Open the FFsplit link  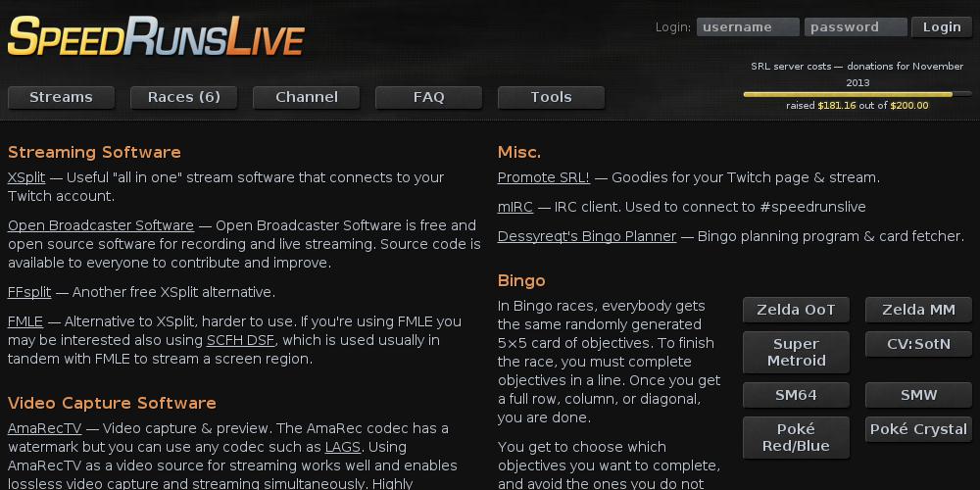click(29, 292)
